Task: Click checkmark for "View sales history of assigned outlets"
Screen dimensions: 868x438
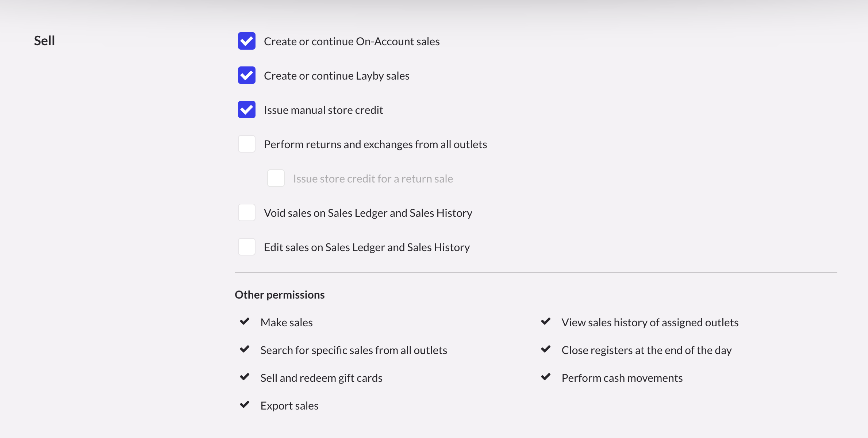Action: 546,322
